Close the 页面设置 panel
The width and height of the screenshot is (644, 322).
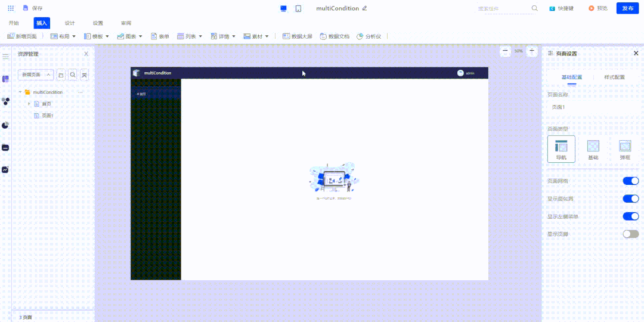(636, 54)
